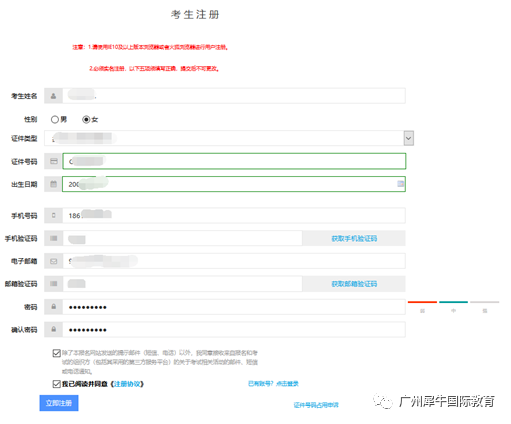Click 获取邮箱验证码 button
This screenshot has width=511, height=424.
pyautogui.click(x=354, y=284)
